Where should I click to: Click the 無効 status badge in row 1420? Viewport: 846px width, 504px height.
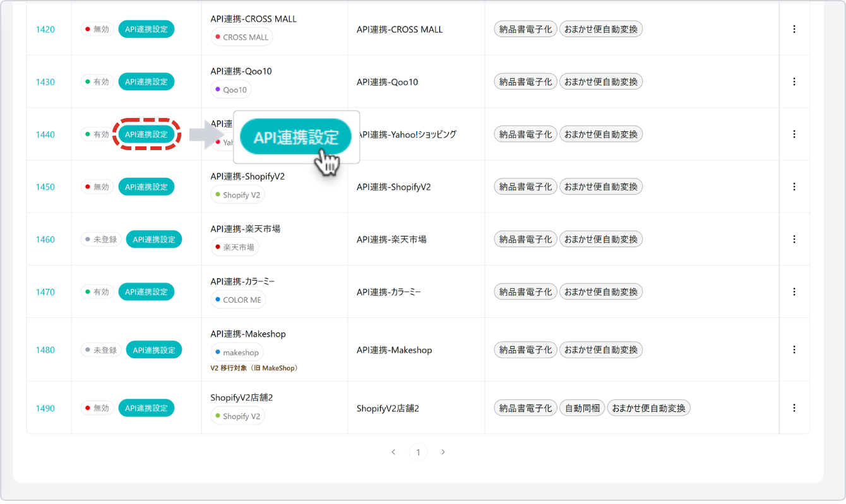coord(97,29)
